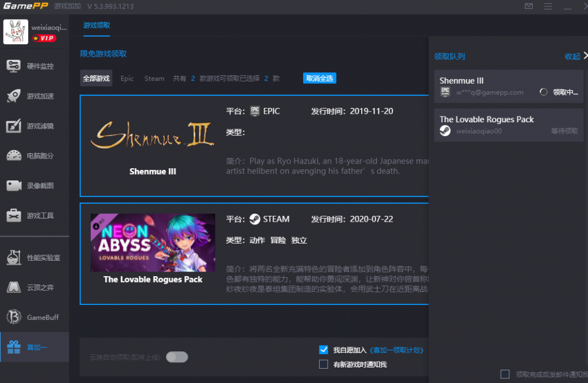Screen dimensions: 588x383
Task: Select the 喜加一 gift box icon
Action: tap(14, 347)
